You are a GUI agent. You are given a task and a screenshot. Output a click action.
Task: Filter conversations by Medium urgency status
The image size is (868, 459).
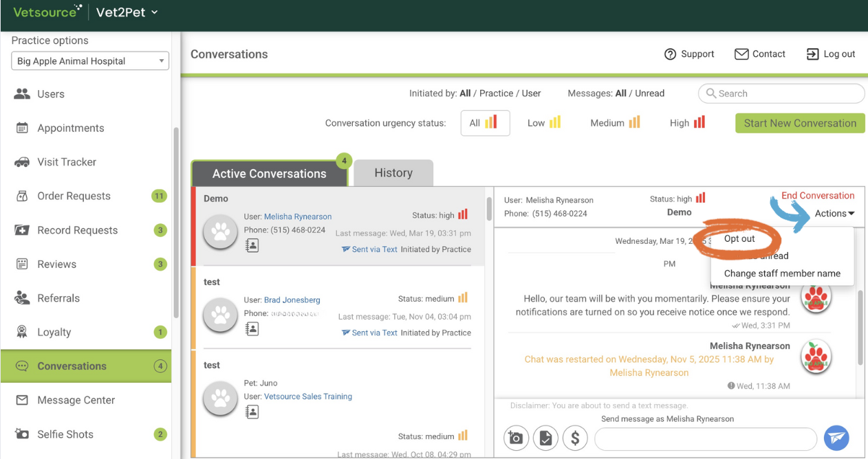[615, 123]
